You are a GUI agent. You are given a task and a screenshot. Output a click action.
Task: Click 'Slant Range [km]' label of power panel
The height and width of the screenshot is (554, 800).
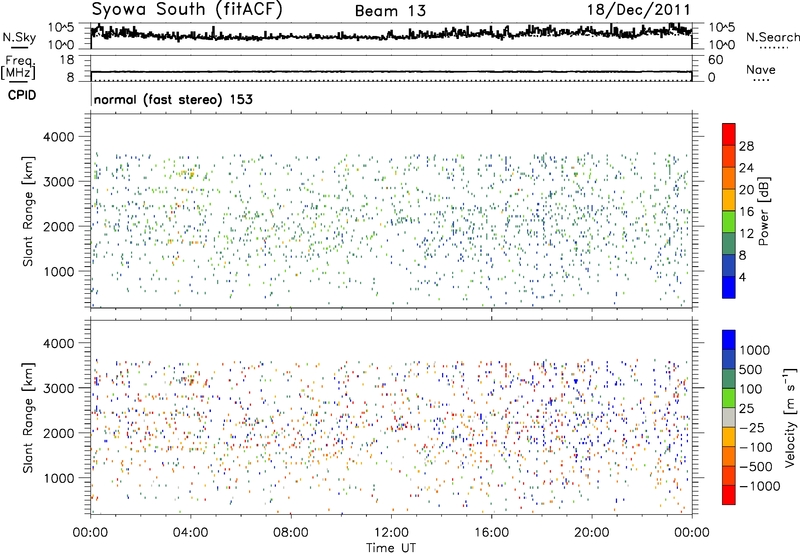coord(28,211)
